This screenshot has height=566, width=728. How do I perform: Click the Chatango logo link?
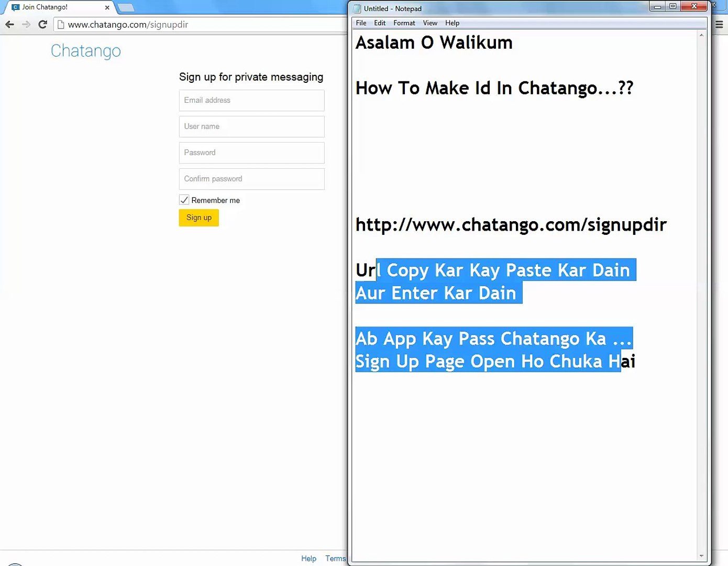86,51
